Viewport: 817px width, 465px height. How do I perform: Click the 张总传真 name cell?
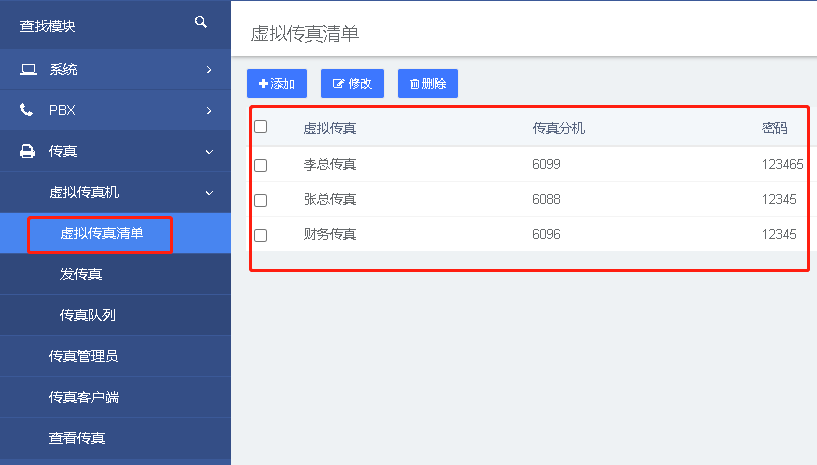click(x=330, y=200)
